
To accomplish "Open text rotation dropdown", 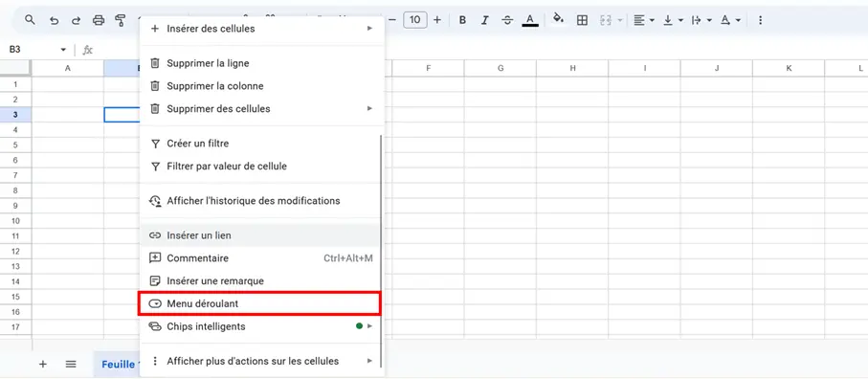I will point(731,20).
